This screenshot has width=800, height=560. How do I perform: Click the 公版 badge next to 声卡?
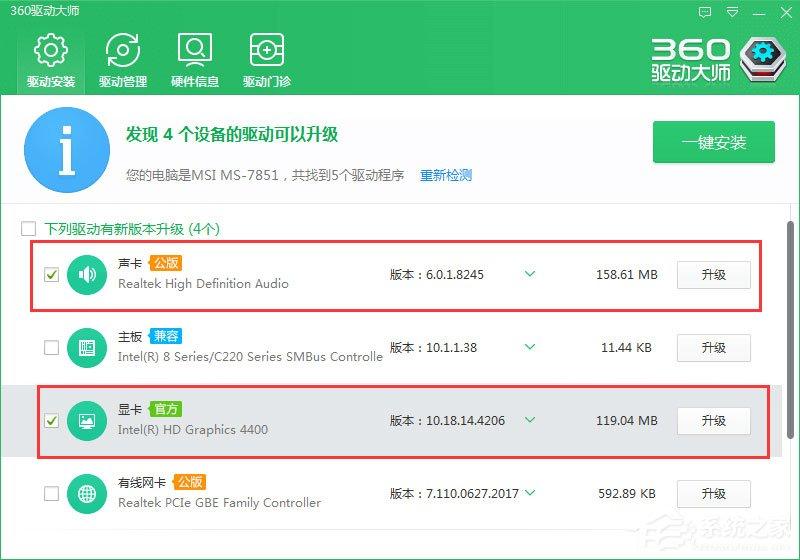(165, 263)
